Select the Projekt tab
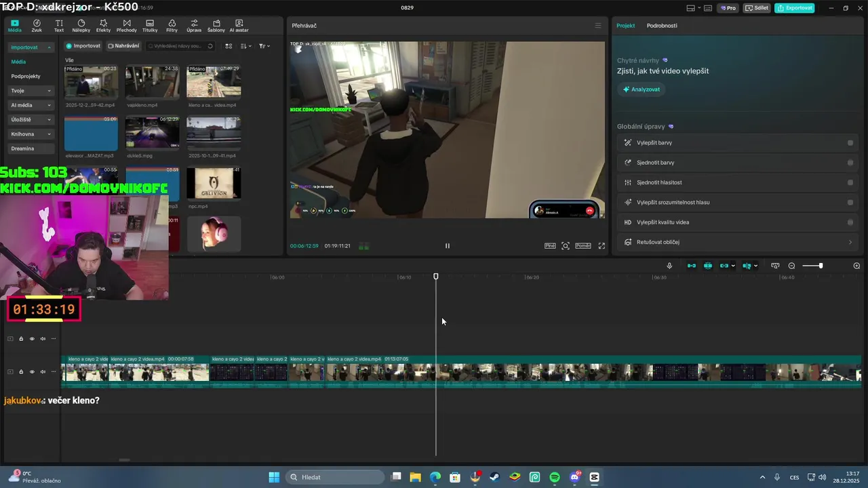The image size is (868, 488). [x=625, y=26]
